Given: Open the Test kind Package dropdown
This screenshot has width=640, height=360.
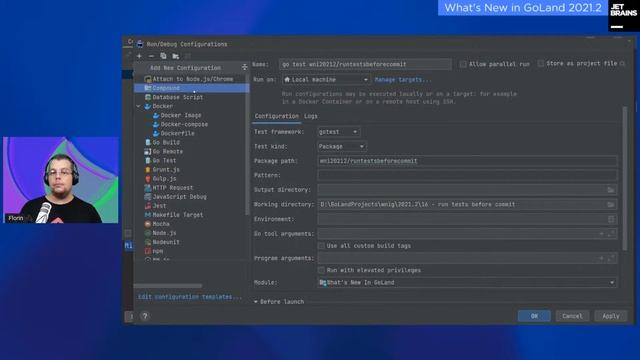Looking at the screenshot, I should click(342, 147).
